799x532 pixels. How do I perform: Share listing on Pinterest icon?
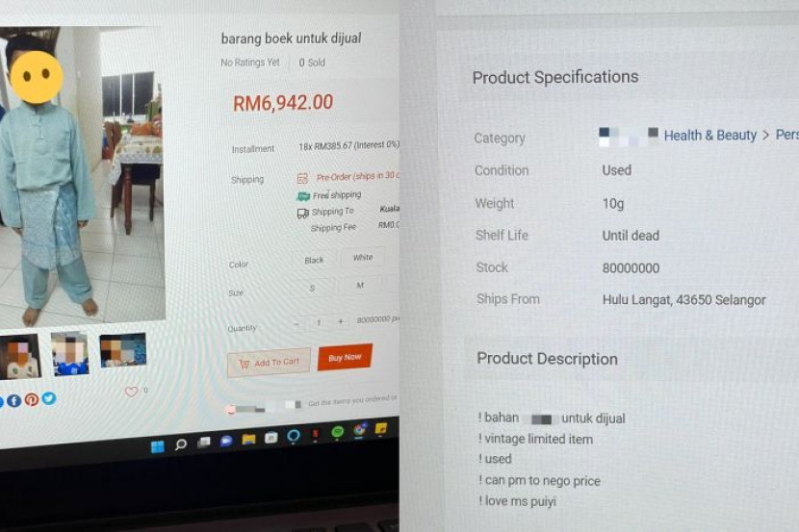32,399
